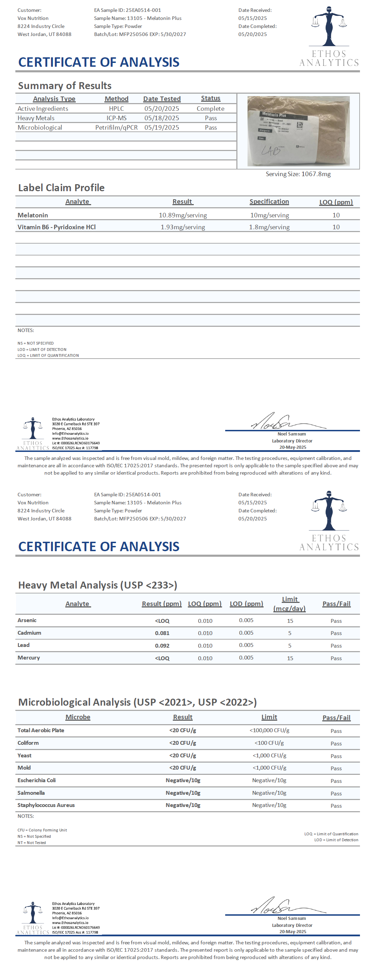Click the HPLC method cell
The height and width of the screenshot is (980, 376).
pos(116,109)
